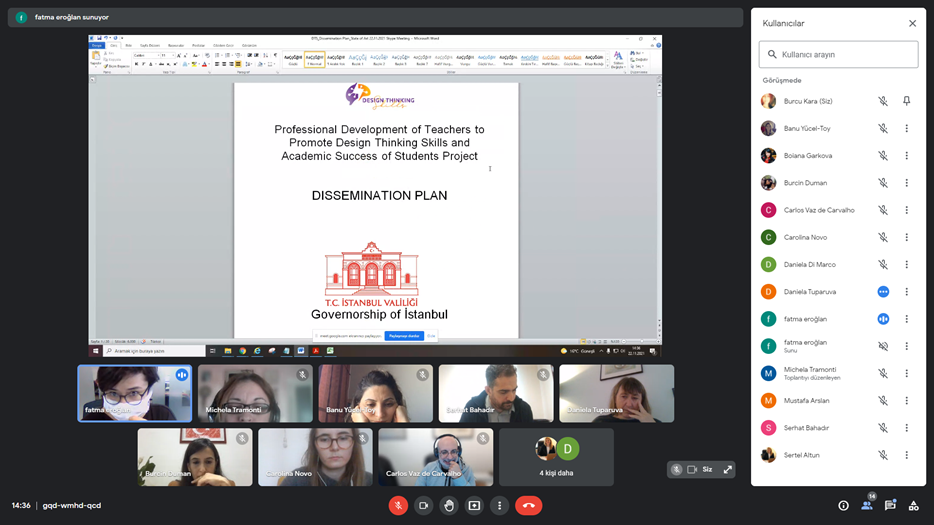This screenshot has height=525, width=934.
Task: Switch to the Başvurular ribbon tab
Action: pos(176,45)
